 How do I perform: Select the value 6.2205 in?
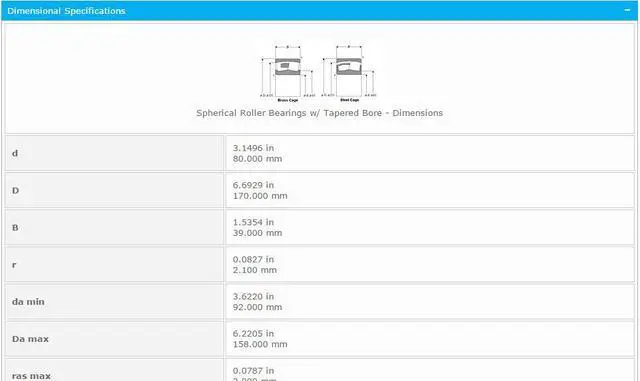pyautogui.click(x=253, y=334)
